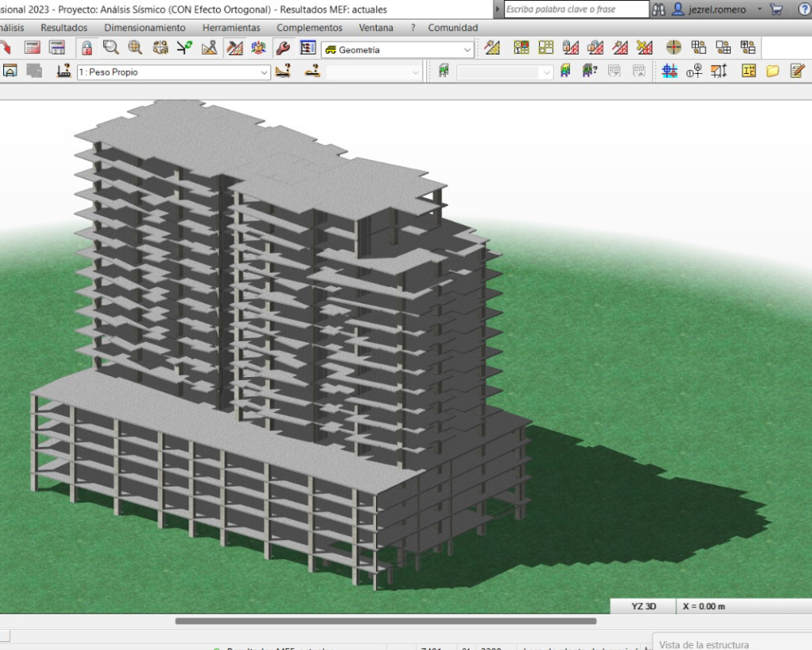Image resolution: width=812 pixels, height=650 pixels.
Task: Expand the jezrel.romero account dropdown
Action: pyautogui.click(x=759, y=10)
